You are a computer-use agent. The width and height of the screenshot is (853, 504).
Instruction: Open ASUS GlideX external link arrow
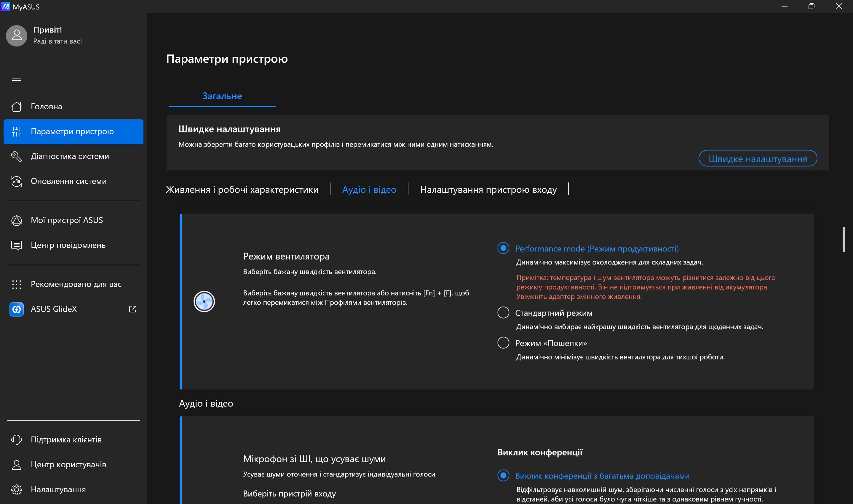pyautogui.click(x=132, y=309)
